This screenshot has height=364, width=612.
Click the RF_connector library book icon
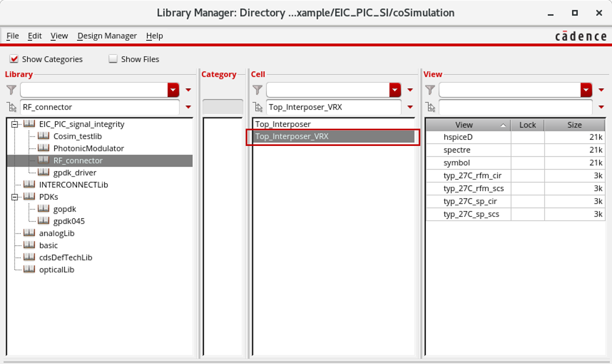coord(44,160)
